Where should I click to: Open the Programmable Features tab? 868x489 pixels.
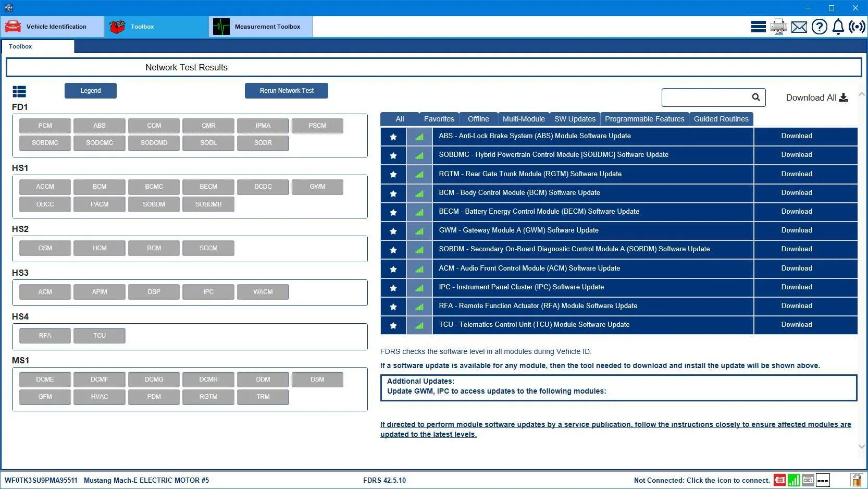click(644, 119)
